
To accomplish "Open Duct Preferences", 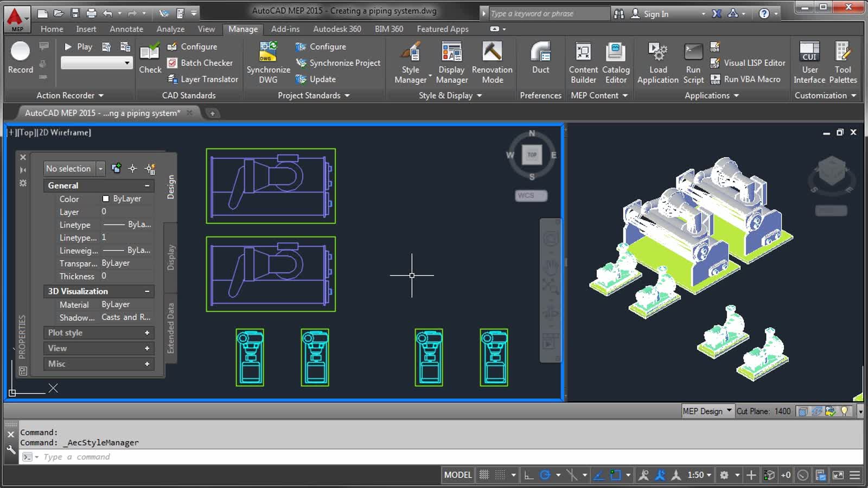I will 540,58.
